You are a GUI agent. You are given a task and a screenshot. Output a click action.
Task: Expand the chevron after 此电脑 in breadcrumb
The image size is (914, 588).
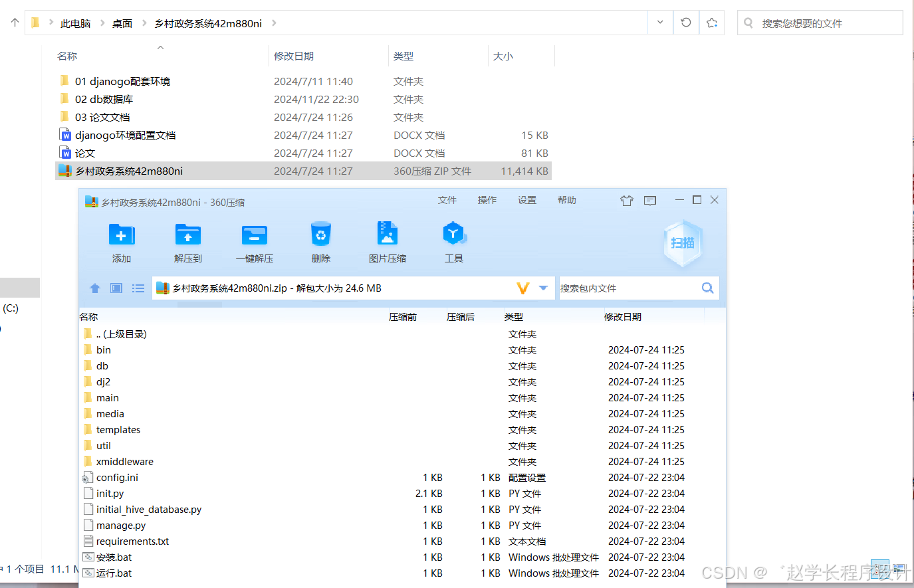pos(102,23)
